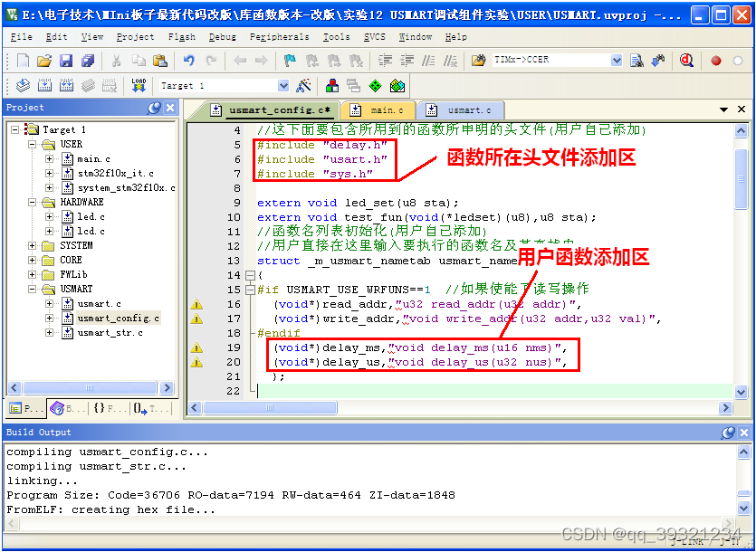
Task: Select lcd.c in the HARDWARE folder
Action: [x=91, y=232]
